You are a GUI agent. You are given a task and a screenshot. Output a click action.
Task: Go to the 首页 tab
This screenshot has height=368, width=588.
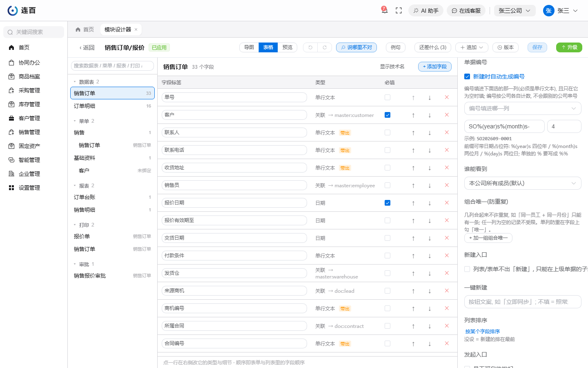coord(85,29)
